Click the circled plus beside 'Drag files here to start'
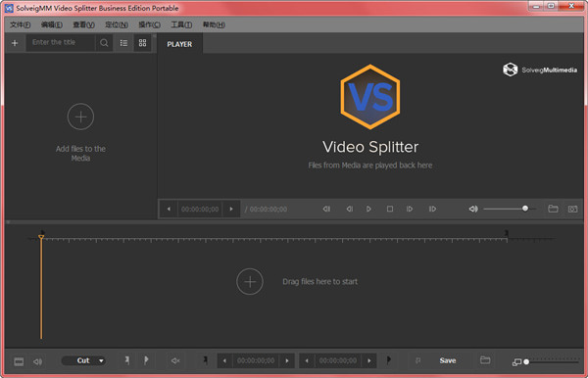588x378 pixels. (x=250, y=282)
